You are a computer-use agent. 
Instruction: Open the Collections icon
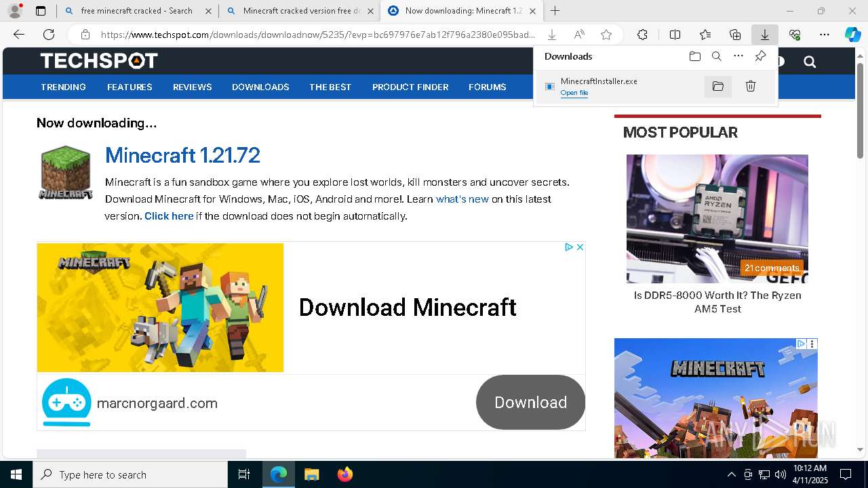735,35
